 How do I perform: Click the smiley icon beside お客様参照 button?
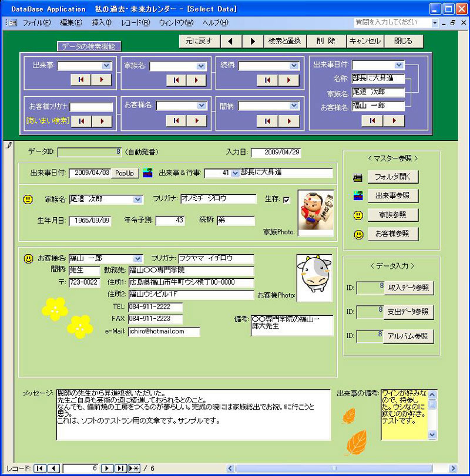(x=358, y=234)
